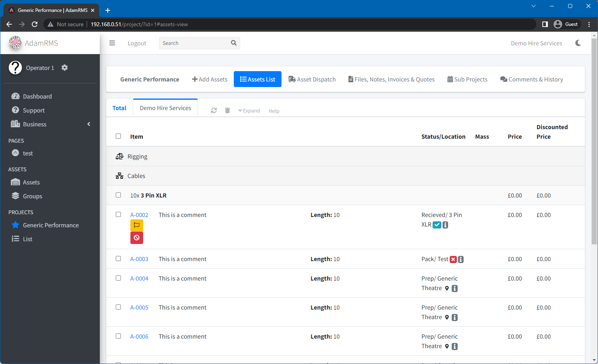
Task: Click the trash delete icon in toolbar
Action: tap(227, 110)
